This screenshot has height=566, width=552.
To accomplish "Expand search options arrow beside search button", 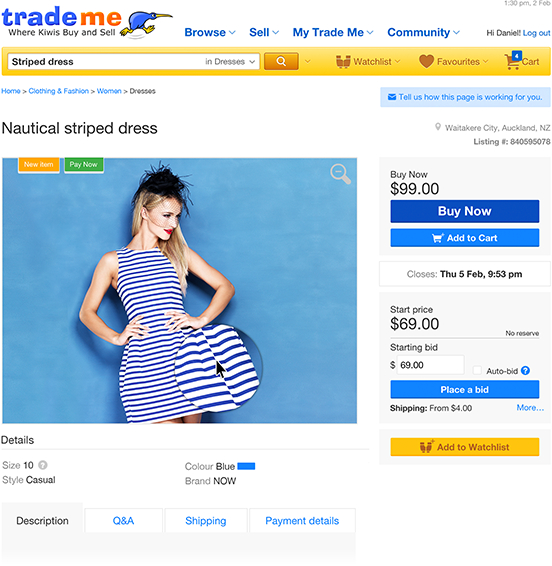I will tap(308, 62).
